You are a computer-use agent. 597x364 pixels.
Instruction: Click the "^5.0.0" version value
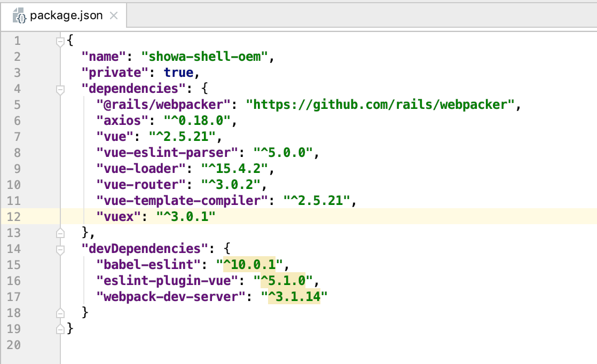(283, 153)
